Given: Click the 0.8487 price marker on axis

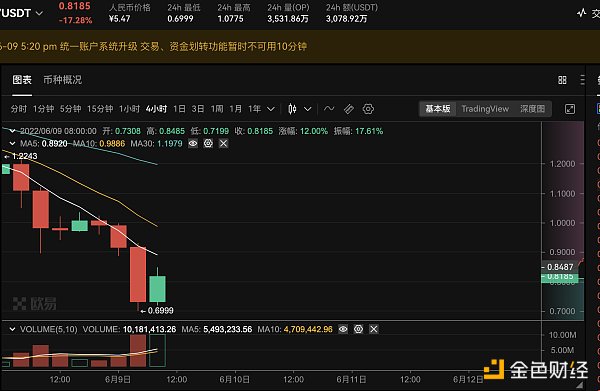Looking at the screenshot, I should [560, 267].
